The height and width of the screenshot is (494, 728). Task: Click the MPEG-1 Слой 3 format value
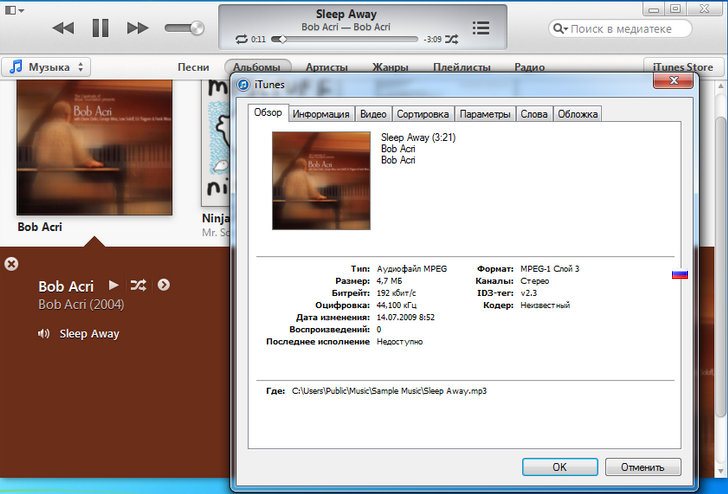coord(550,269)
